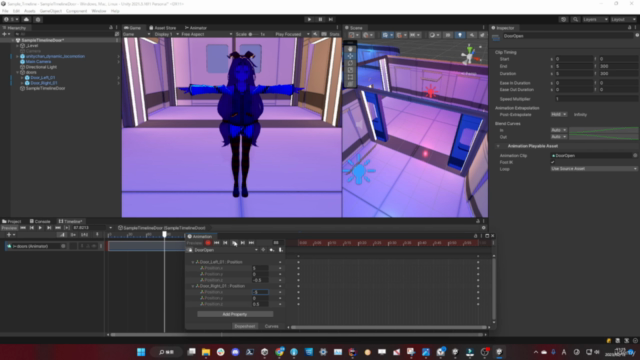Open the Free Aspect dropdown in Game view
The image size is (640, 360).
(207, 34)
